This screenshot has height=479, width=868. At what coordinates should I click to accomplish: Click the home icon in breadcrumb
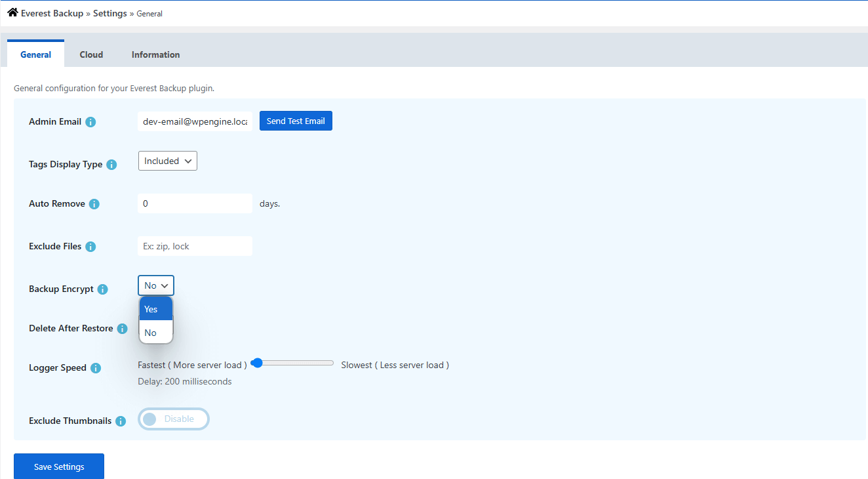[x=12, y=12]
